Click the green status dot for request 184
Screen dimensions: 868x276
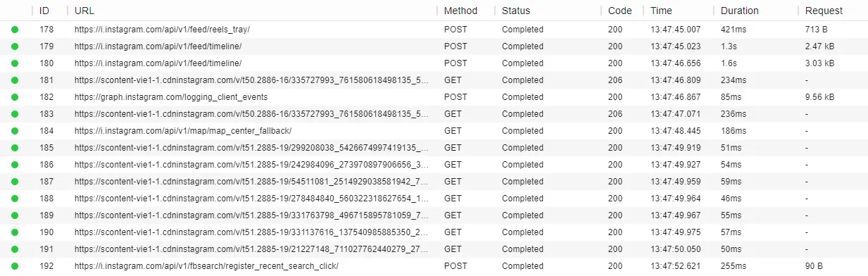[x=15, y=131]
